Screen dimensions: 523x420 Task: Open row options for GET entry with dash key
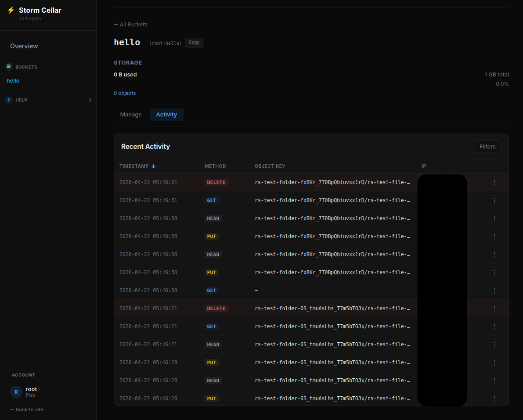pyautogui.click(x=494, y=291)
